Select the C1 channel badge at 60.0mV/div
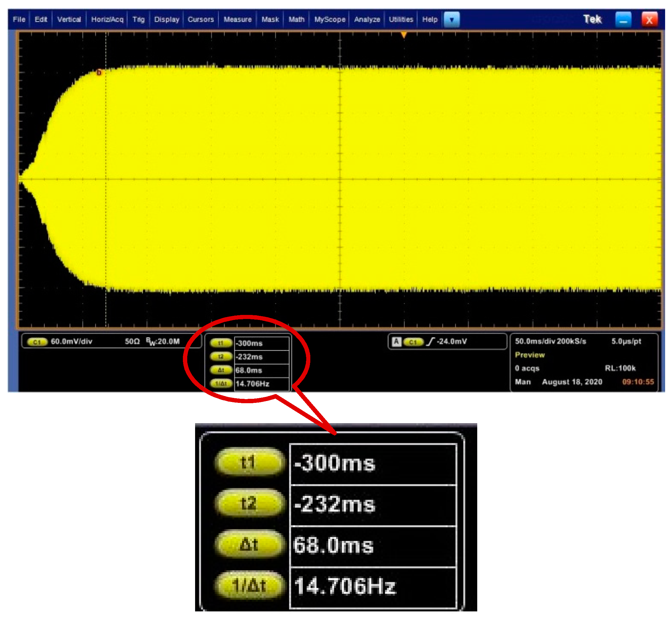Image resolution: width=672 pixels, height=617 pixels. [x=37, y=342]
